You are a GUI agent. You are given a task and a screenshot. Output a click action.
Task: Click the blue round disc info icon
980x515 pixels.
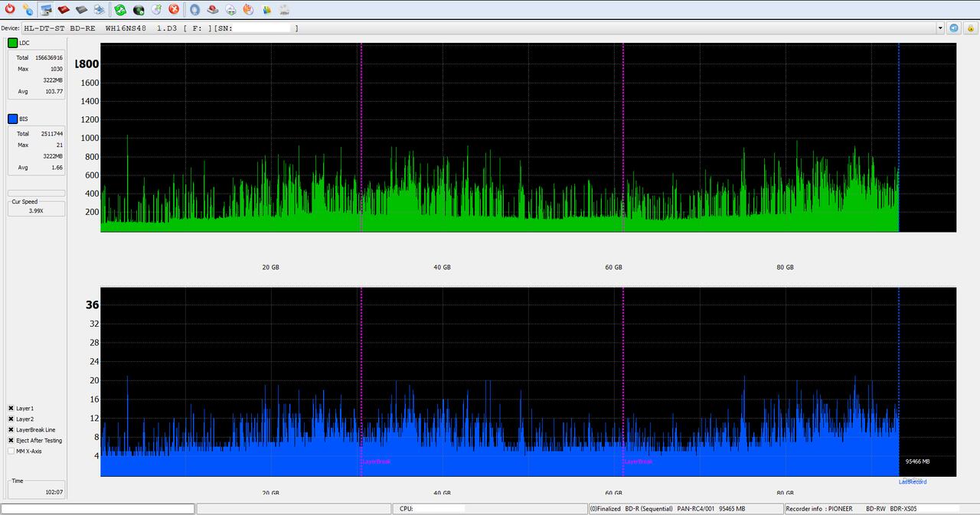[x=194, y=10]
